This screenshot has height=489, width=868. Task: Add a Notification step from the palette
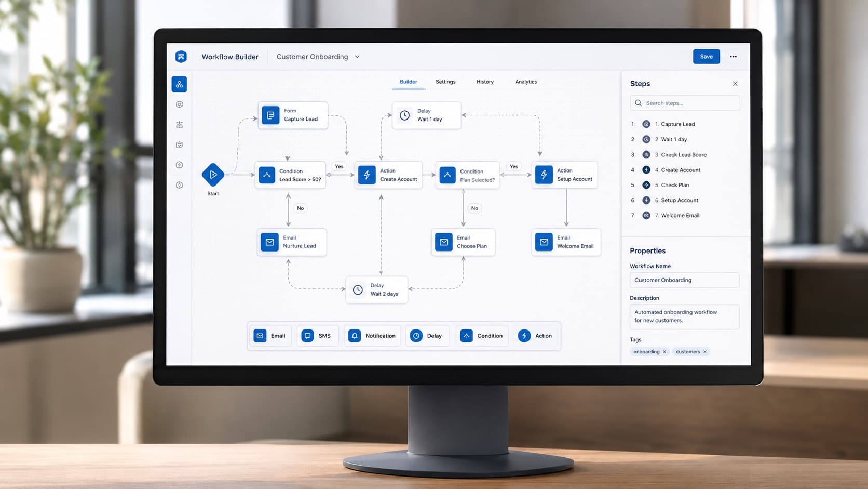[372, 336]
